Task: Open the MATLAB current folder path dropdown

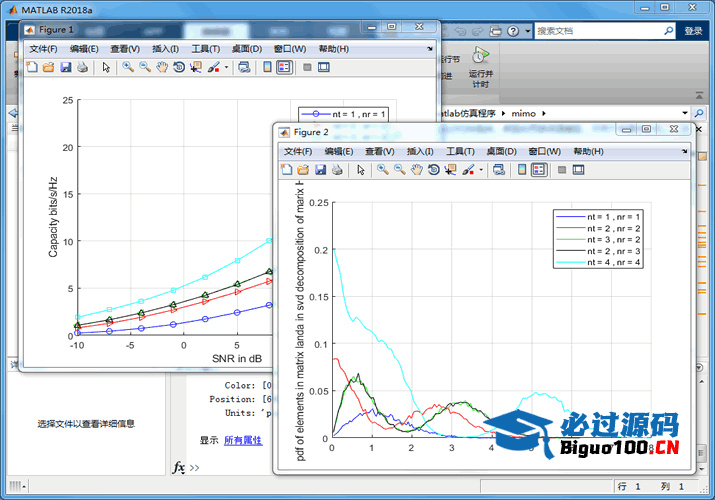Action: (684, 114)
